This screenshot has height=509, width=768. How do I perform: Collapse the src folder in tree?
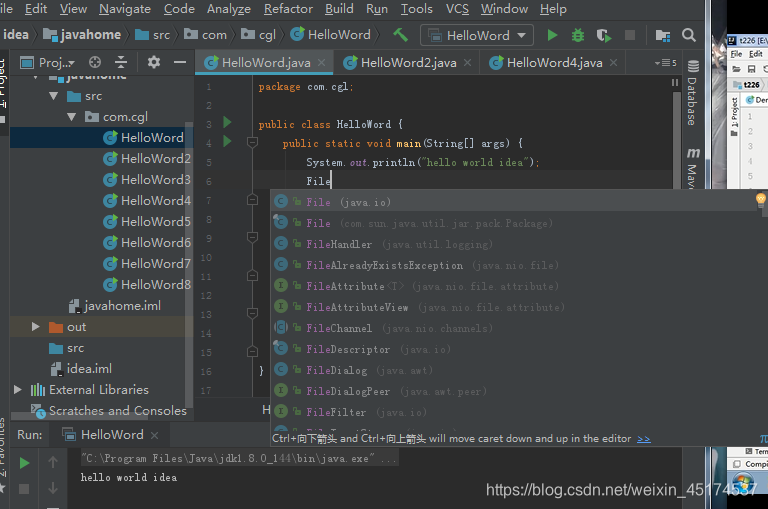click(54, 96)
